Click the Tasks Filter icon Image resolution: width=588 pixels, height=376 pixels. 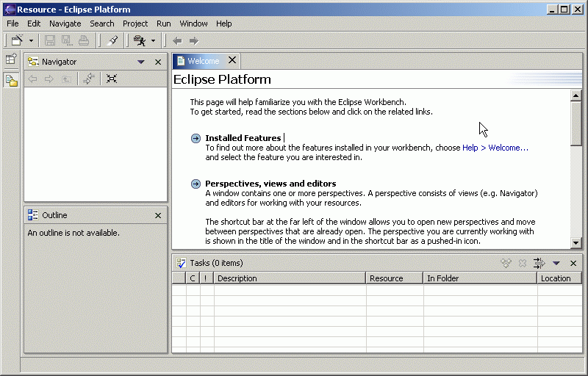click(x=539, y=263)
